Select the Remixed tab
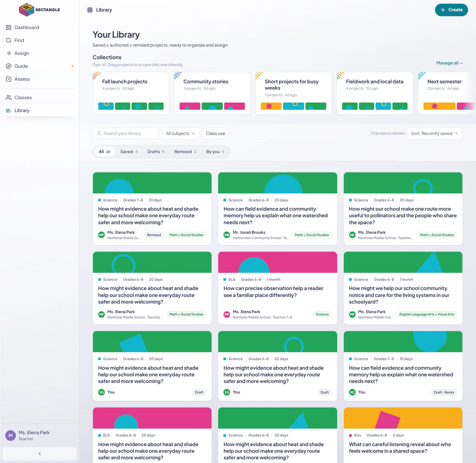The image size is (476, 463). 185,152
